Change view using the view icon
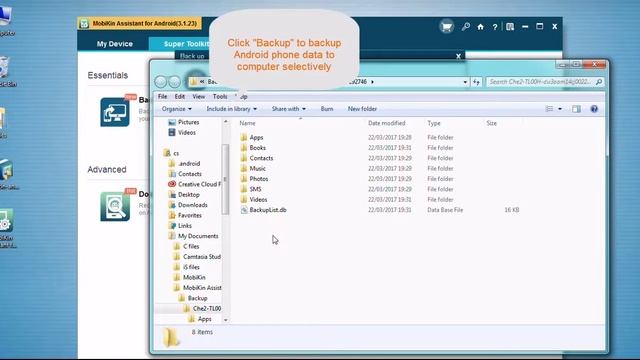This screenshot has width=640, height=360. click(x=549, y=109)
